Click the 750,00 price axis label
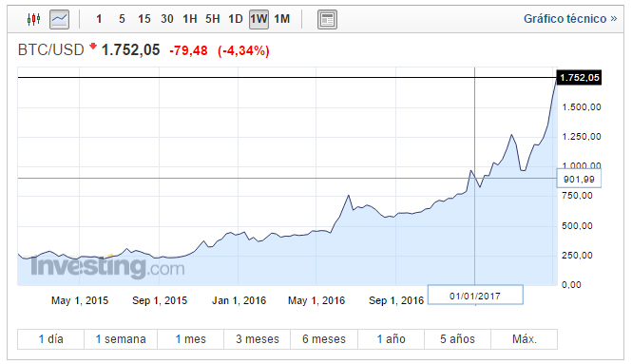632x364 pixels. tap(577, 196)
